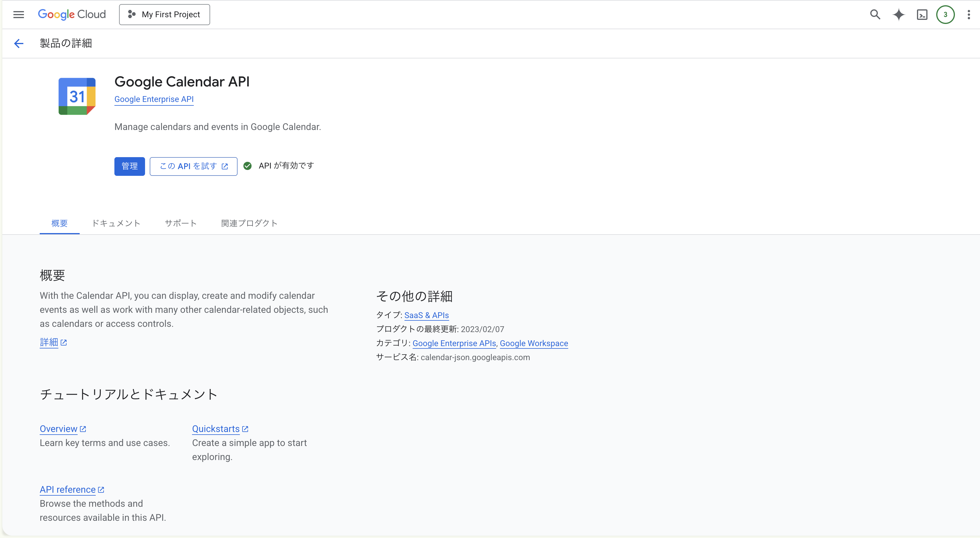980x538 pixels.
Task: Activate Cloud Shell terminal icon
Action: pos(922,15)
